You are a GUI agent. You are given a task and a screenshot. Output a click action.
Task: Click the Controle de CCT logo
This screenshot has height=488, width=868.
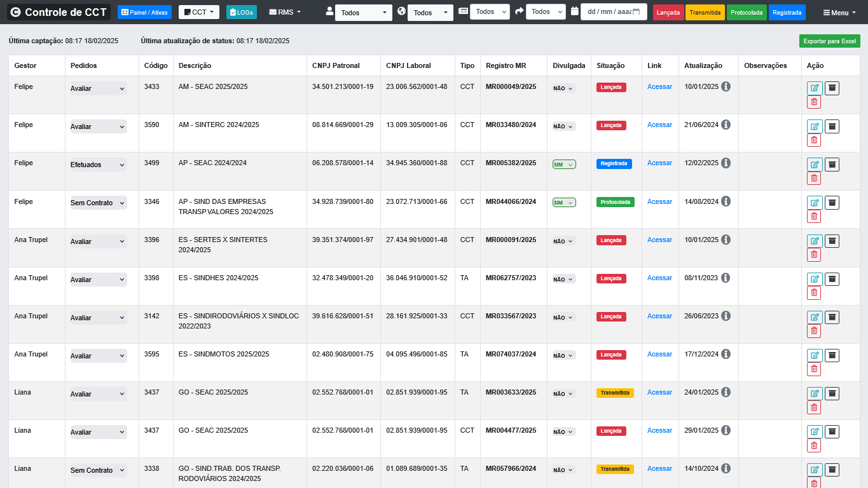tap(59, 12)
